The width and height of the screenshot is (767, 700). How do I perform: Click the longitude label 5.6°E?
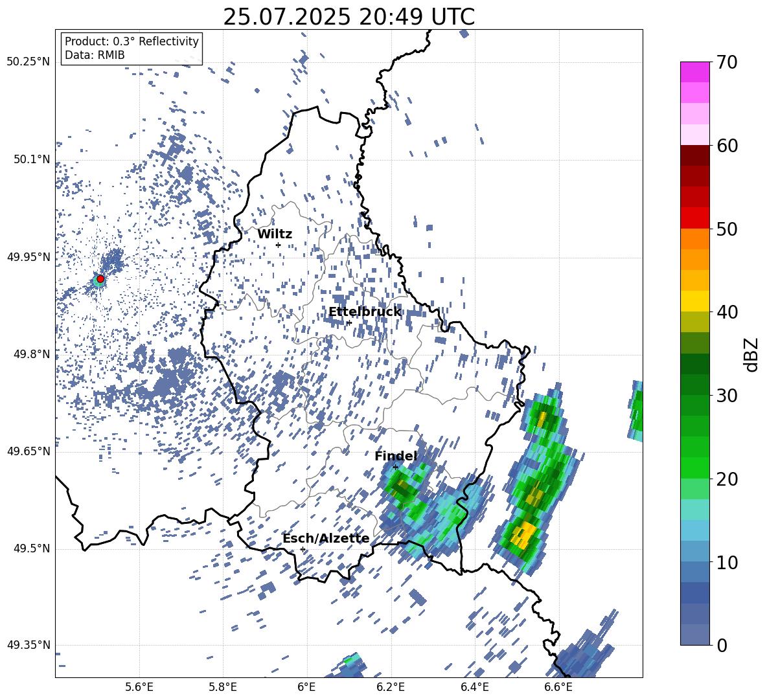point(139,687)
